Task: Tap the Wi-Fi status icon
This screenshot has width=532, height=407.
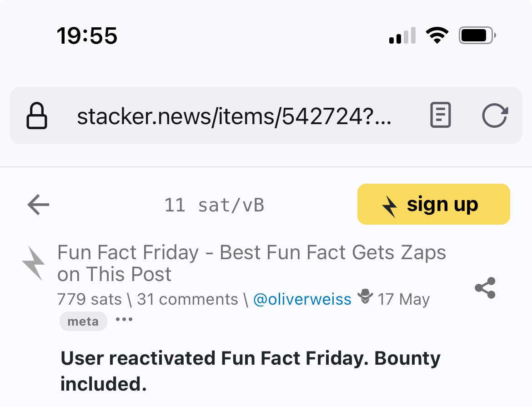Action: (437, 35)
